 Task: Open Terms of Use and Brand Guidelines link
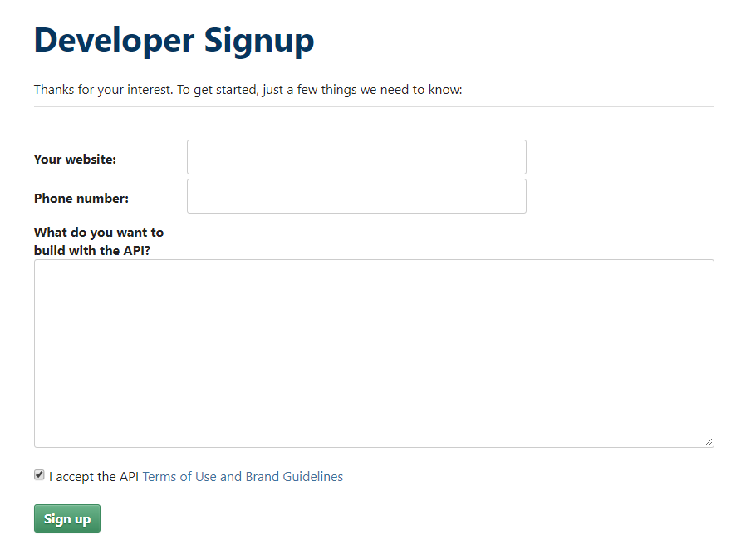click(243, 477)
